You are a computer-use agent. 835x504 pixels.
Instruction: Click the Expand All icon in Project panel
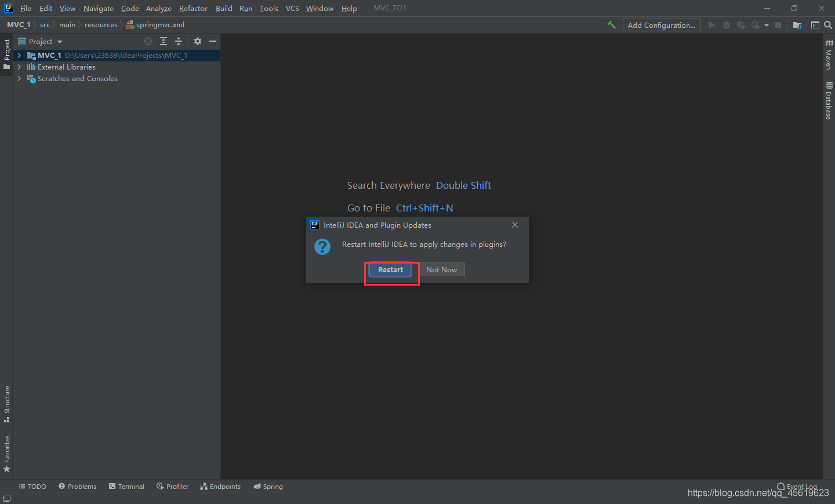coord(164,41)
